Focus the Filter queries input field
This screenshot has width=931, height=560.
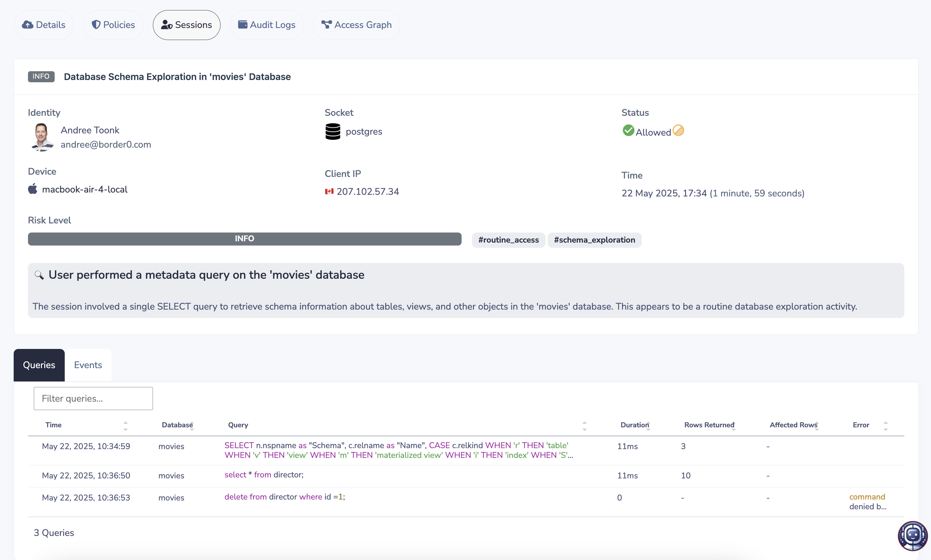[93, 398]
